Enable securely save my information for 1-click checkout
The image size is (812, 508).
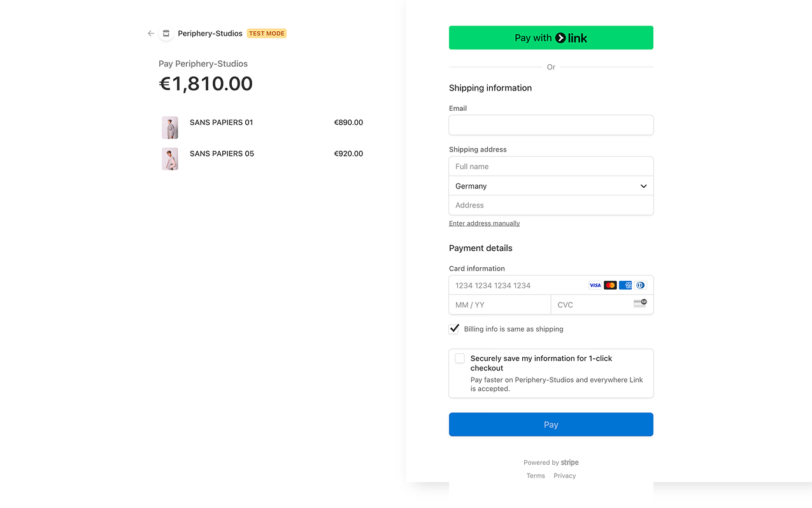(459, 358)
